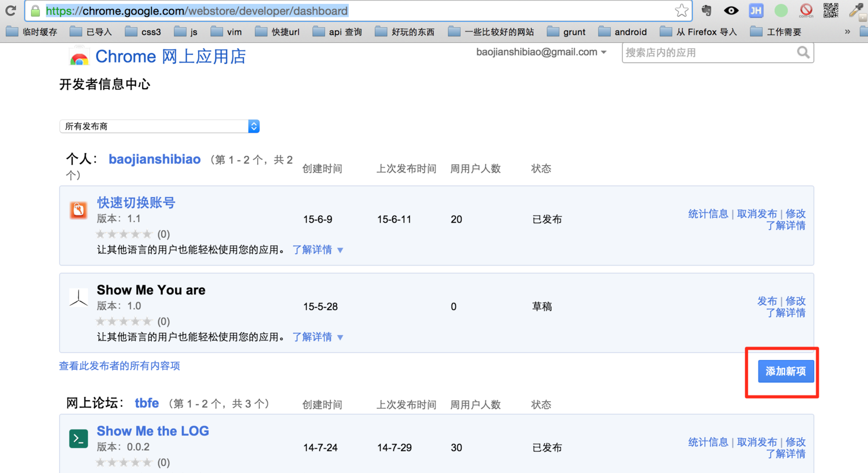The image size is (868, 473).
Task: Click 取消发布 for Show Me the LOG
Action: pyautogui.click(x=757, y=442)
